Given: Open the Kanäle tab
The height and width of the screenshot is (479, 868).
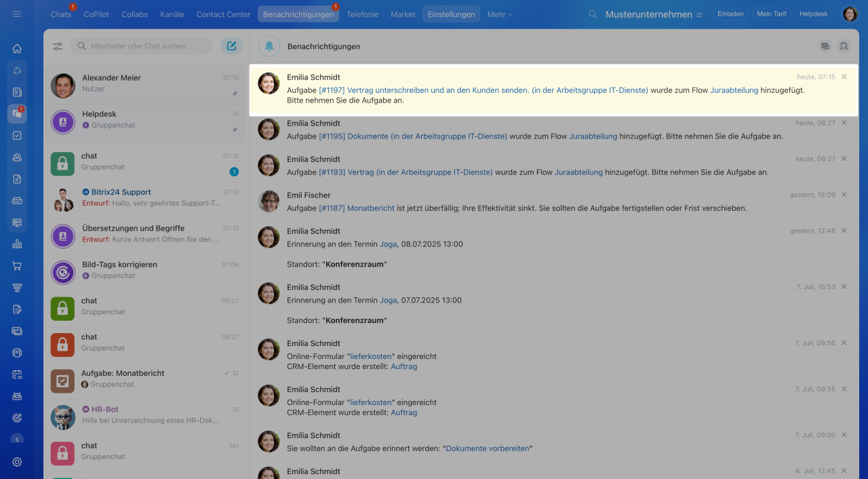Looking at the screenshot, I should pos(172,14).
